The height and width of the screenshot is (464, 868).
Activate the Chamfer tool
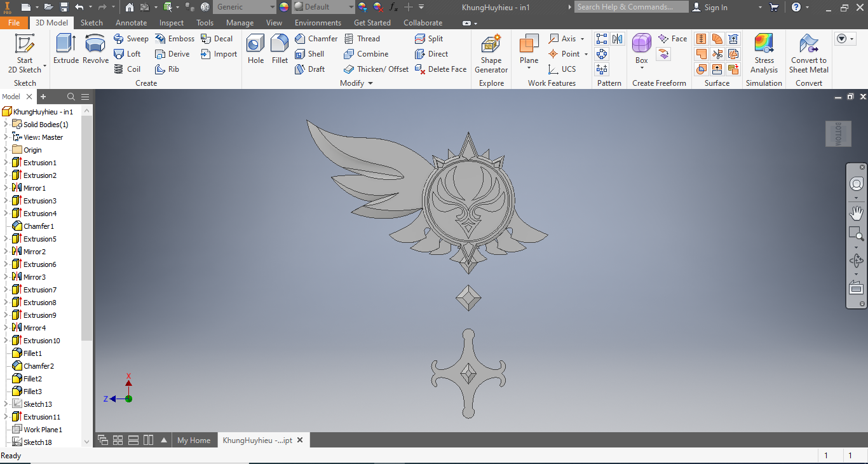(316, 38)
